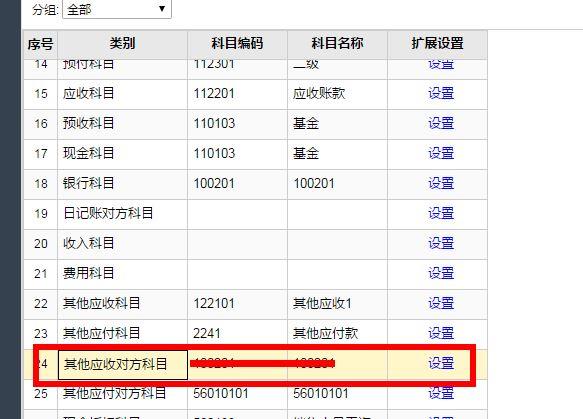Click account code 110103 in 现金科目 row
Image resolution: width=583 pixels, height=419 pixels.
tap(214, 154)
